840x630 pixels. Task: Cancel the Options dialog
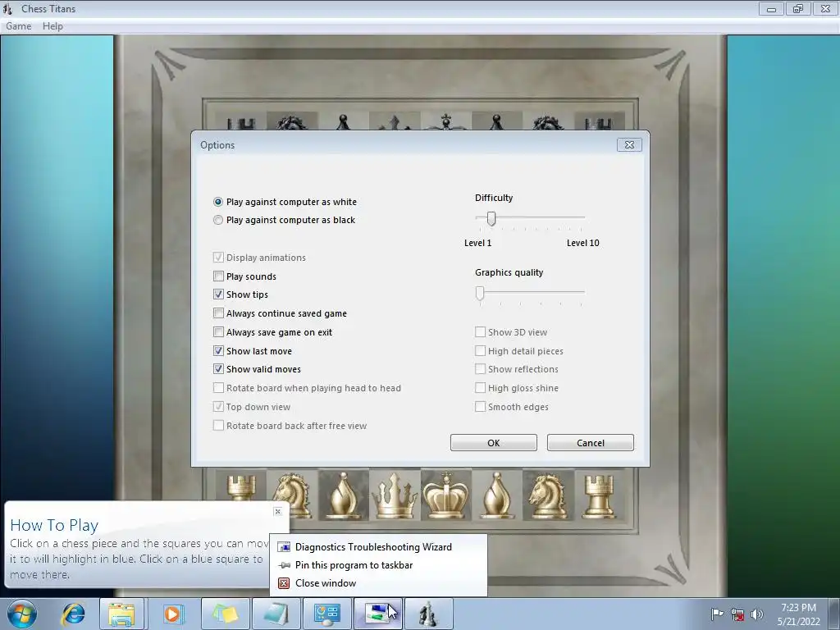[591, 443]
